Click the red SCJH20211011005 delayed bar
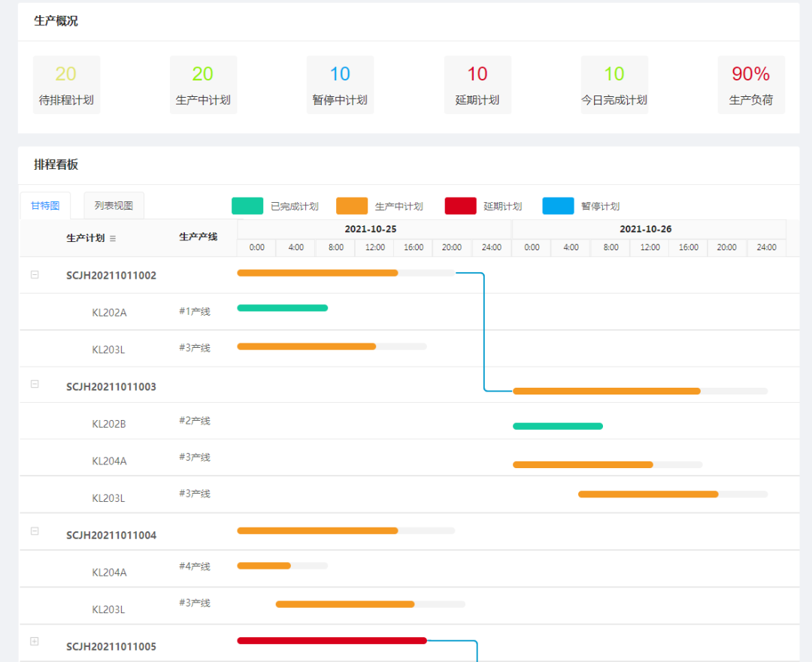 [x=332, y=641]
